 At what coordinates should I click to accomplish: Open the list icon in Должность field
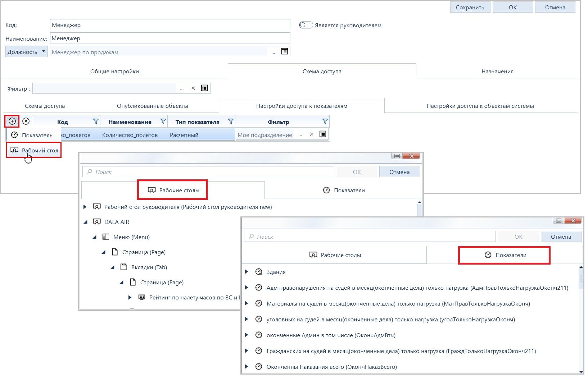[285, 52]
